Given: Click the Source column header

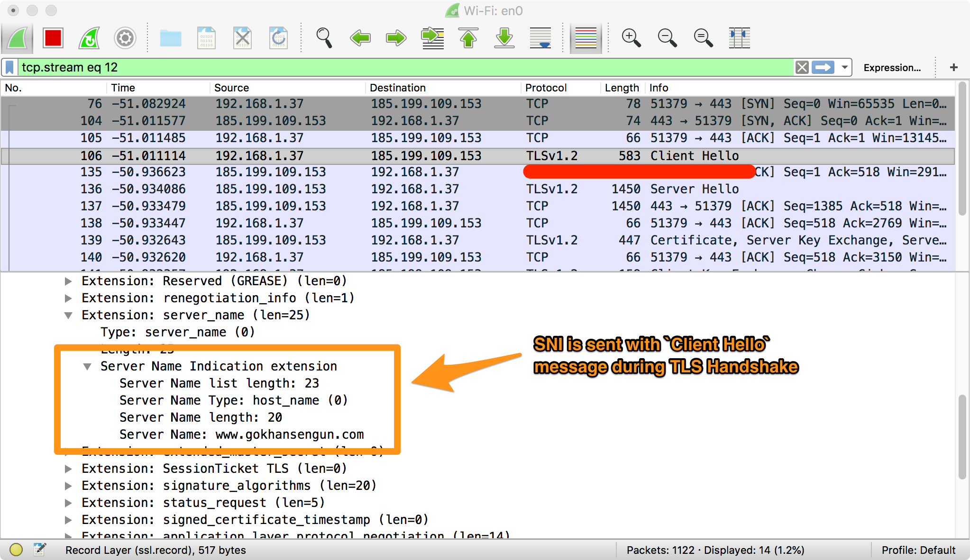Looking at the screenshot, I should pos(231,88).
